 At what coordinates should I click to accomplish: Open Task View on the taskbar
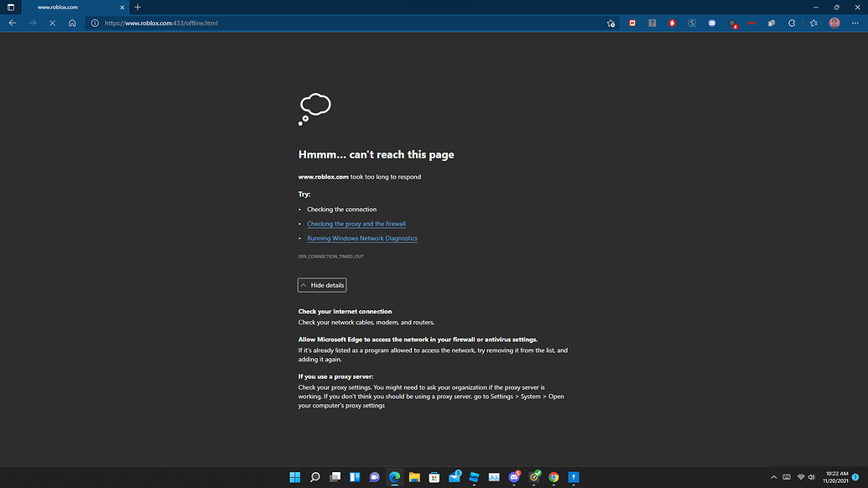pyautogui.click(x=335, y=477)
